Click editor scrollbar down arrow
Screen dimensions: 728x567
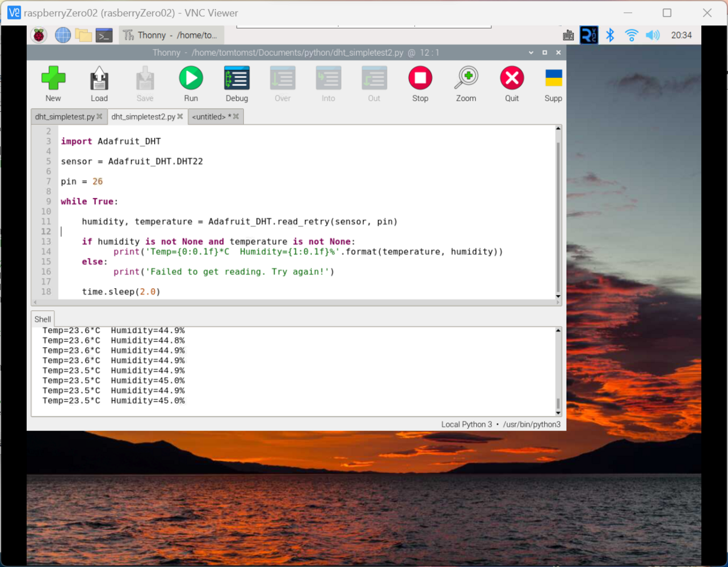pos(558,296)
